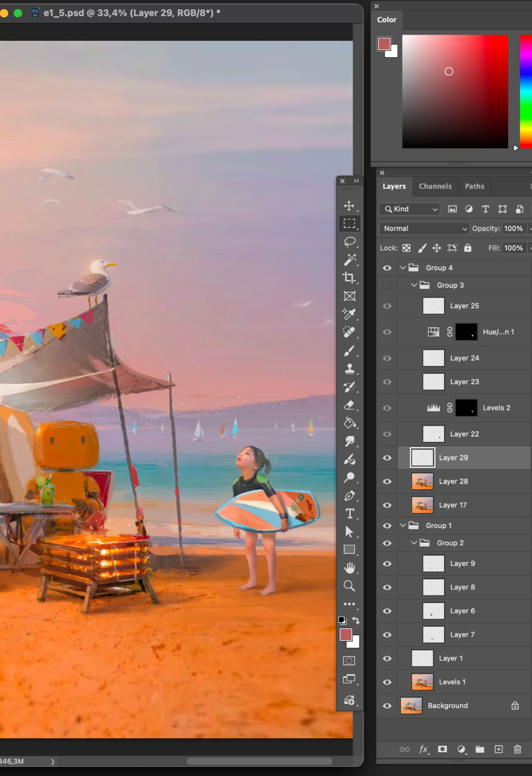Hide the Background layer eye
Viewport: 532px width, 776px height.
[387, 706]
